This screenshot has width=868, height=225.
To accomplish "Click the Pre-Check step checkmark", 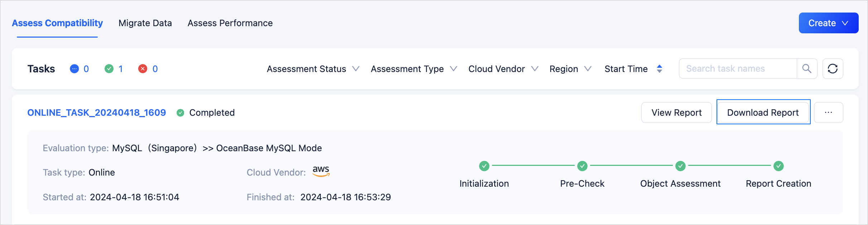I will coord(582,166).
